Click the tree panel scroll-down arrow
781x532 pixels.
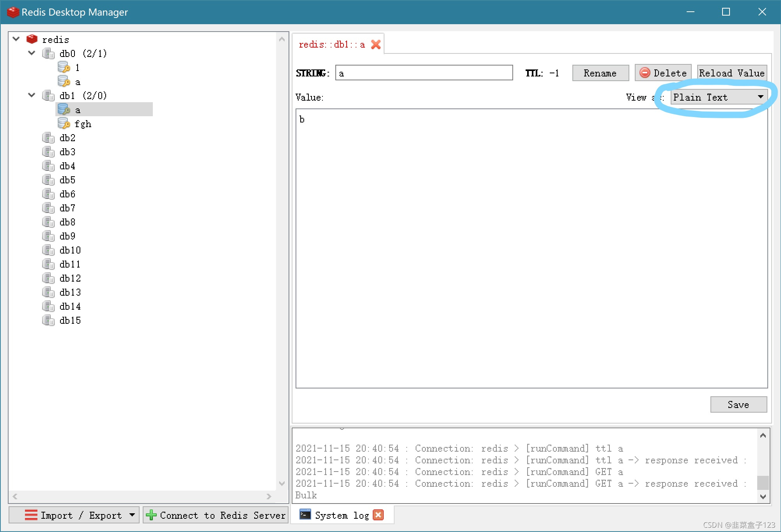pos(282,484)
